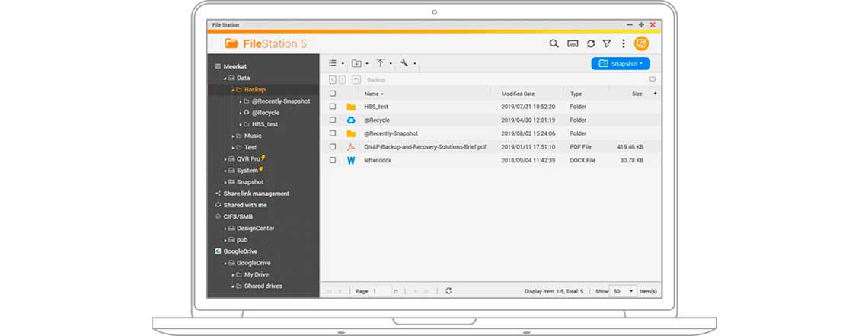Open the search magnifier icon

[554, 44]
